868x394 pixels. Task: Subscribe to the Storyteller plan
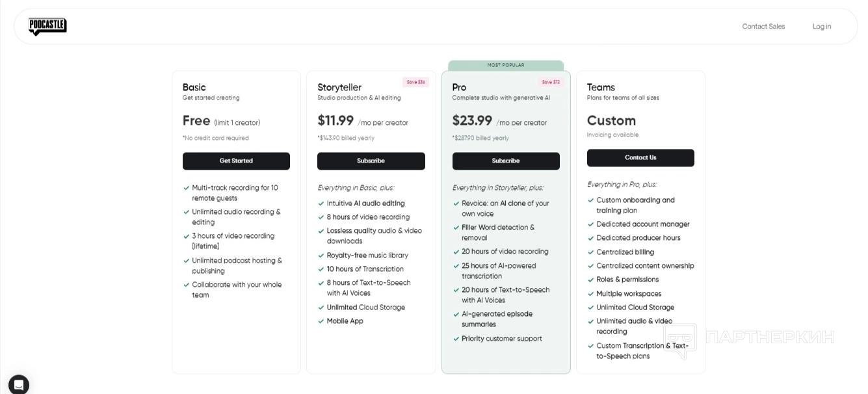coord(371,161)
